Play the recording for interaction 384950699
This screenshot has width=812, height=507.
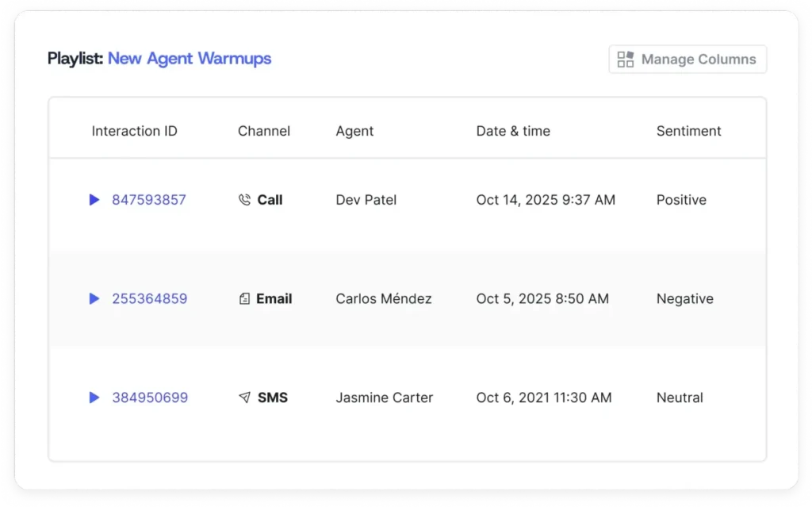click(94, 398)
